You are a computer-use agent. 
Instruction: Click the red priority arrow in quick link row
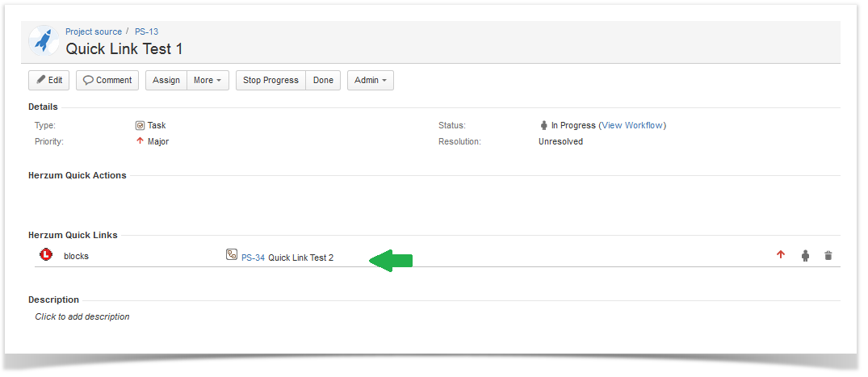click(x=781, y=255)
